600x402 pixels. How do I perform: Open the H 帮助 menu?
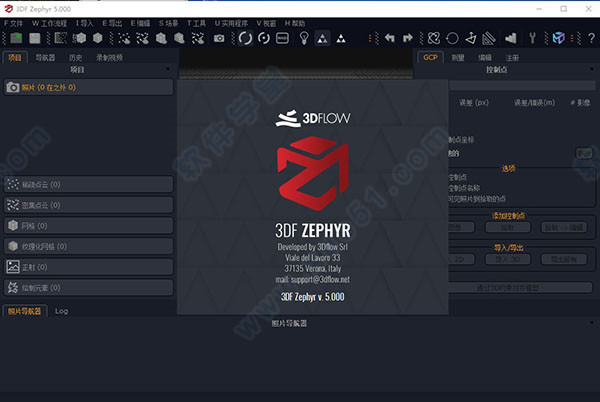coord(295,23)
